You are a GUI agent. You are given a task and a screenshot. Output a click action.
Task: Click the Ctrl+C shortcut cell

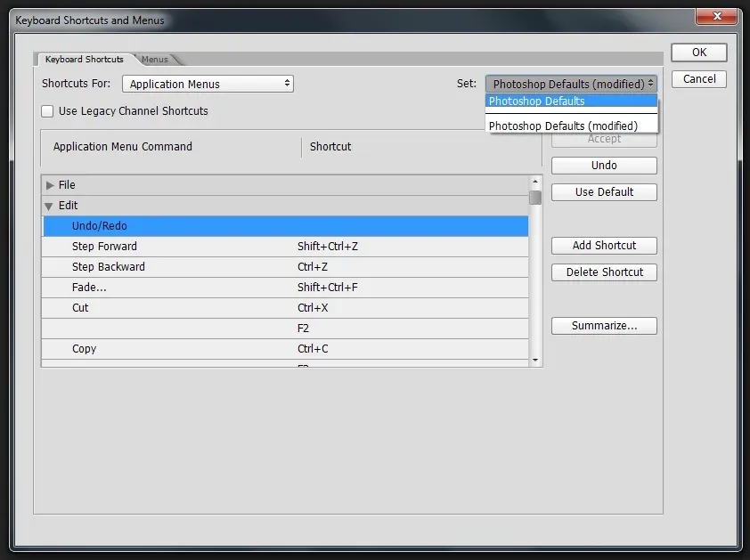(313, 349)
